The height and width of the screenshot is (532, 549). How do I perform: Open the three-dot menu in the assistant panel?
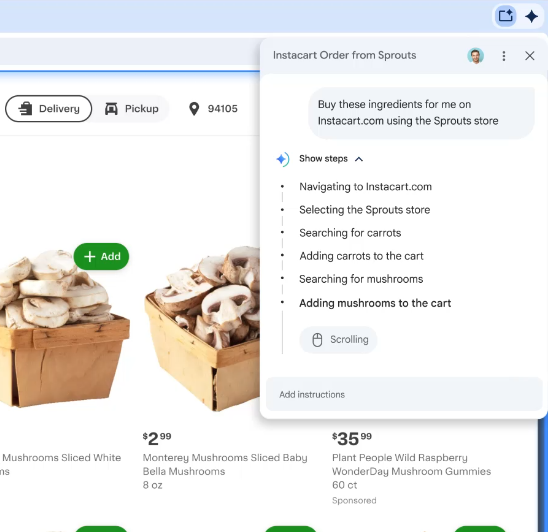point(504,56)
